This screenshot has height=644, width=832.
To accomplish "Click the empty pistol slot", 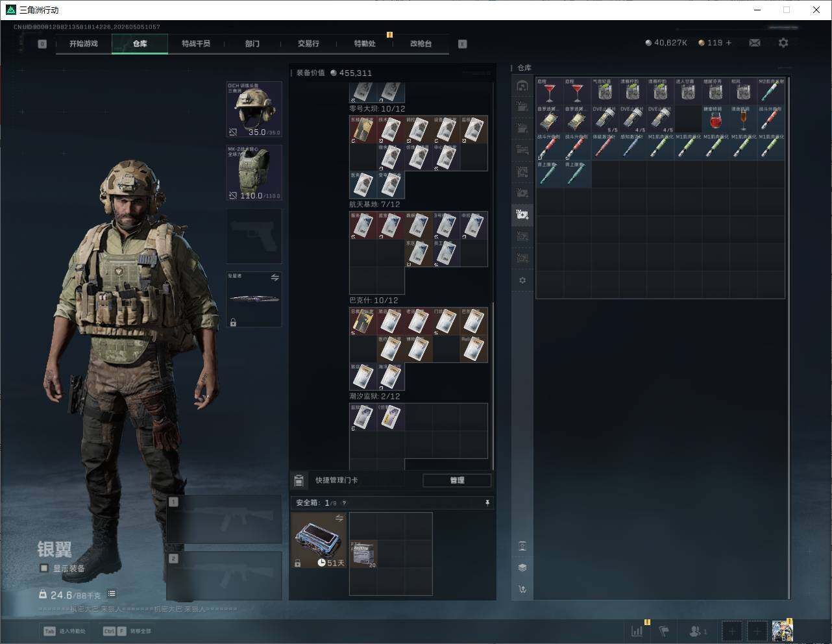I will pos(254,236).
